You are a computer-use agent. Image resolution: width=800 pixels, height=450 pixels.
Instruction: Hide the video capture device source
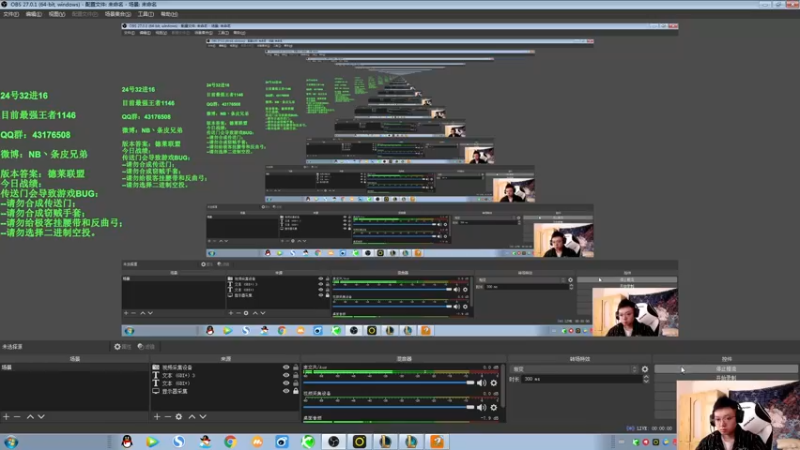click(x=286, y=367)
